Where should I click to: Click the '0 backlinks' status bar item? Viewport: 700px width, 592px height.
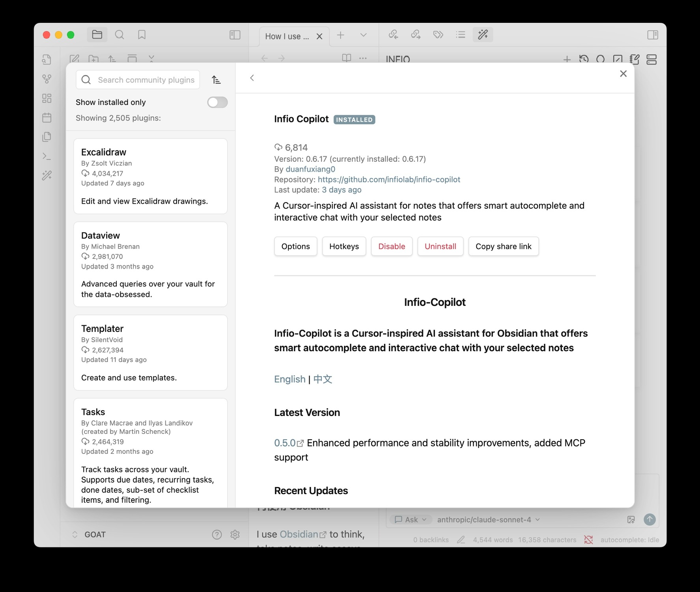(431, 540)
